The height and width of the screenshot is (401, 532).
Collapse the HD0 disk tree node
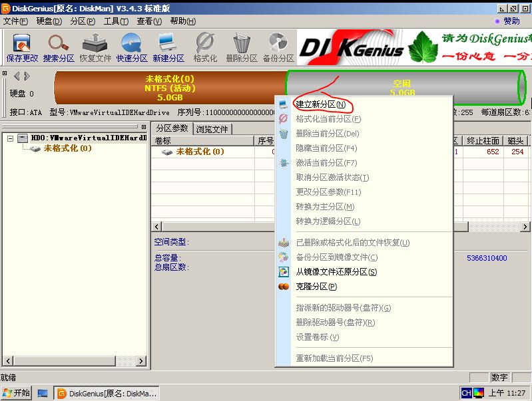point(10,138)
